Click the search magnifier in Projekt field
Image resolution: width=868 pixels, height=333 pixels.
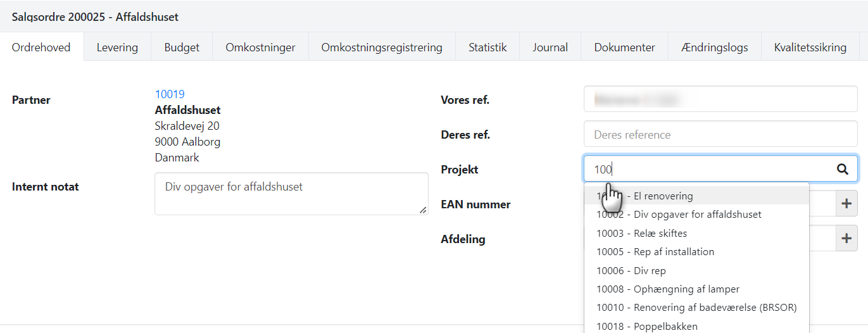click(x=842, y=169)
